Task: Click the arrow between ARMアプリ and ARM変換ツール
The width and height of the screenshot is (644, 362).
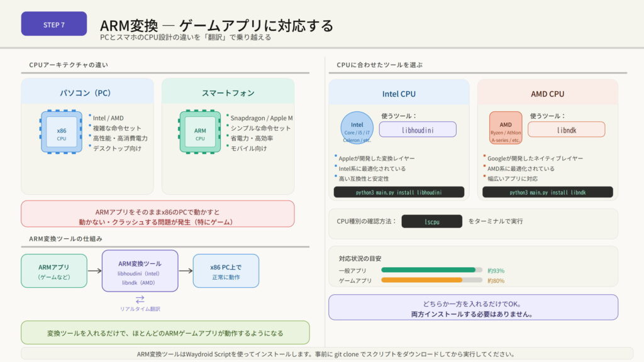Action: [94, 271]
